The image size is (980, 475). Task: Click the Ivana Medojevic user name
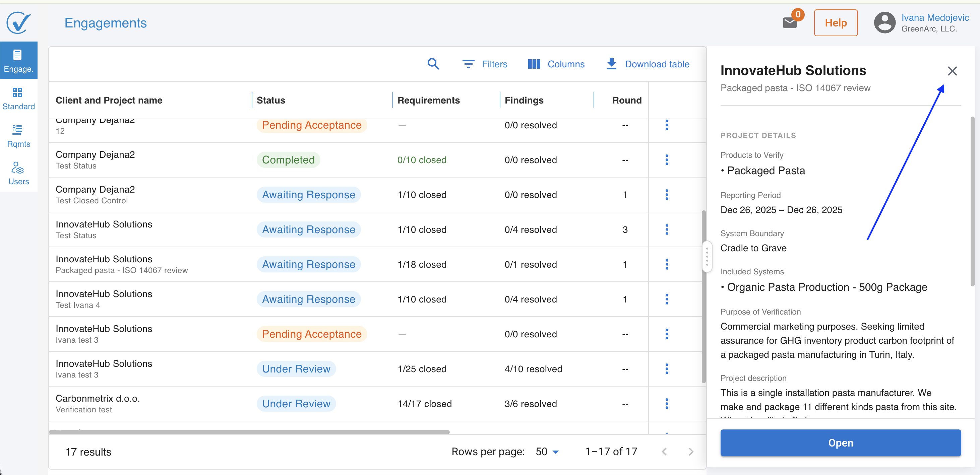(935, 17)
